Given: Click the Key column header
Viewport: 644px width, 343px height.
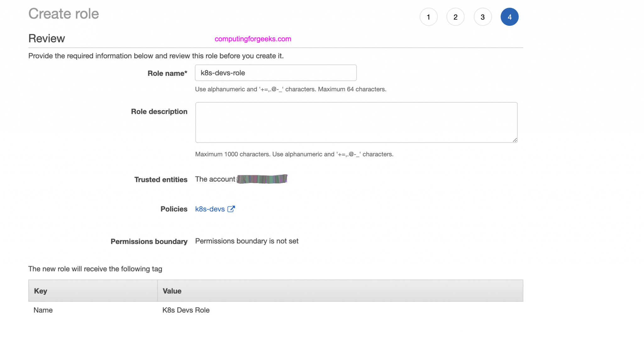Looking at the screenshot, I should pyautogui.click(x=41, y=291).
